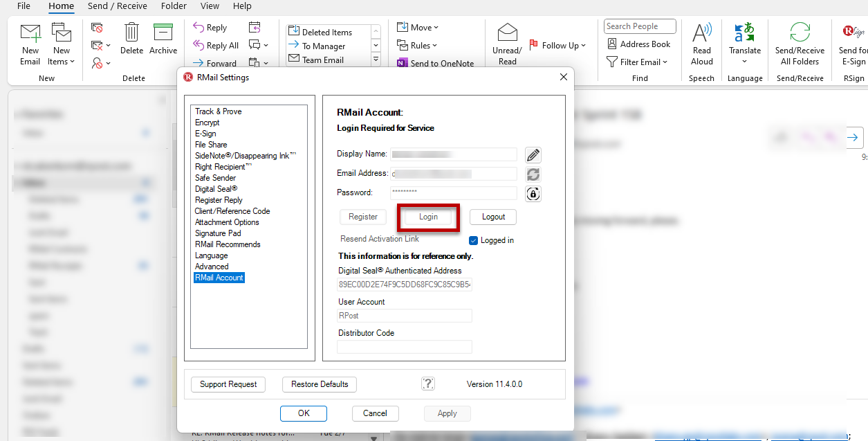
Task: Open the New Items menu
Action: (62, 45)
